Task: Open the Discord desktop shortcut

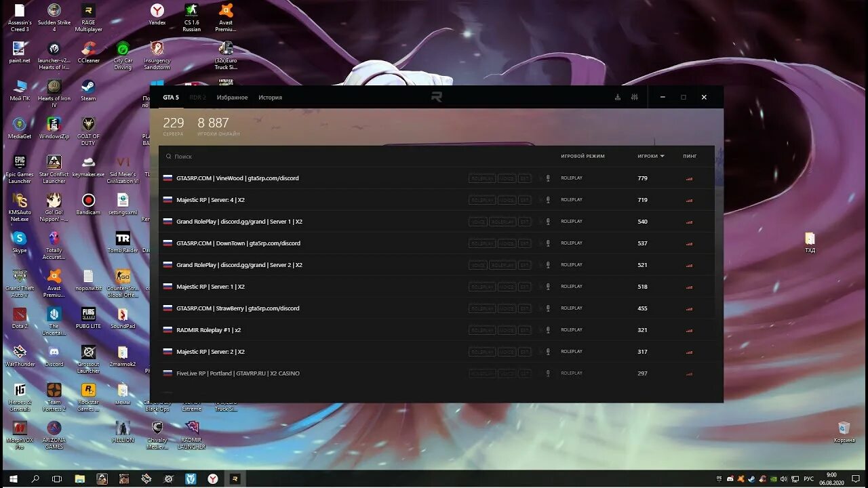Action: pos(54,355)
